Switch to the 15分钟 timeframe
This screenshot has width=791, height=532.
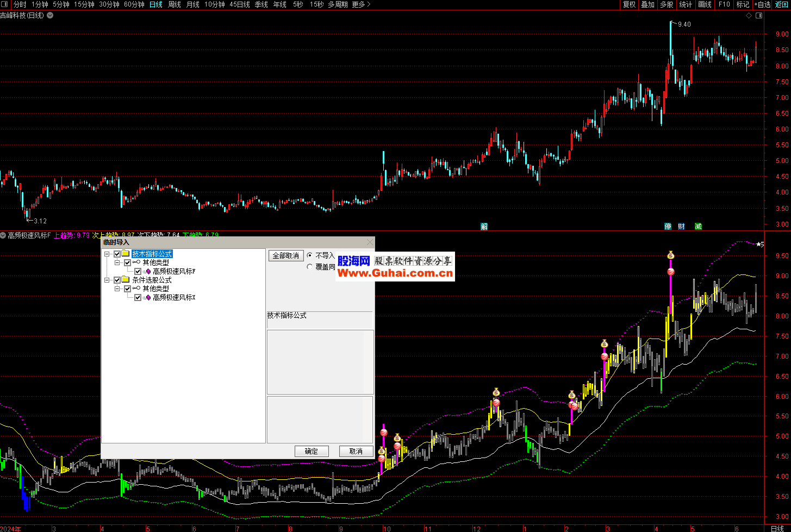pyautogui.click(x=84, y=4)
